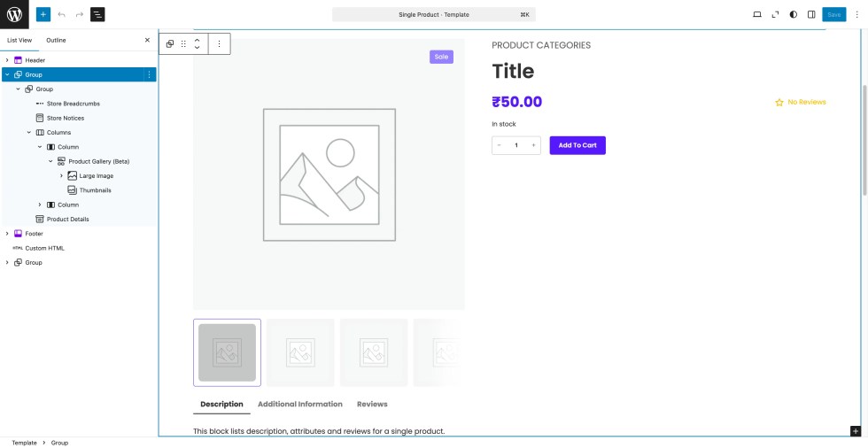Collapse the selected top-level Group chevron
The width and height of the screenshot is (868, 448).
(x=7, y=74)
